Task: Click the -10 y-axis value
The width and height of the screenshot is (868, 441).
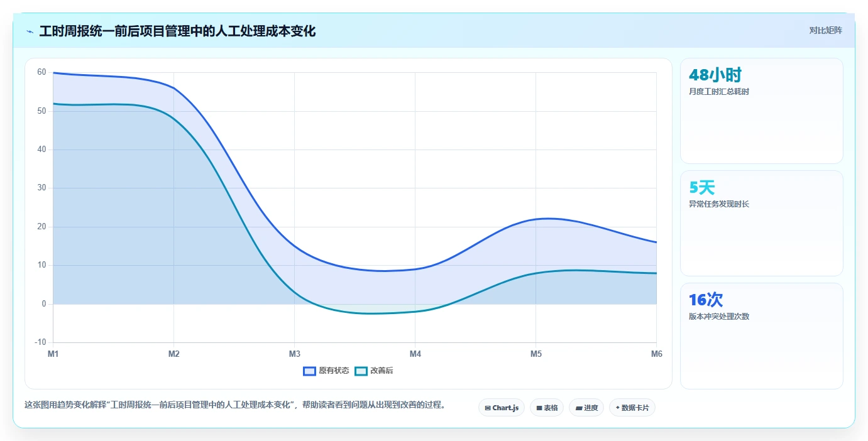Action: click(x=40, y=342)
